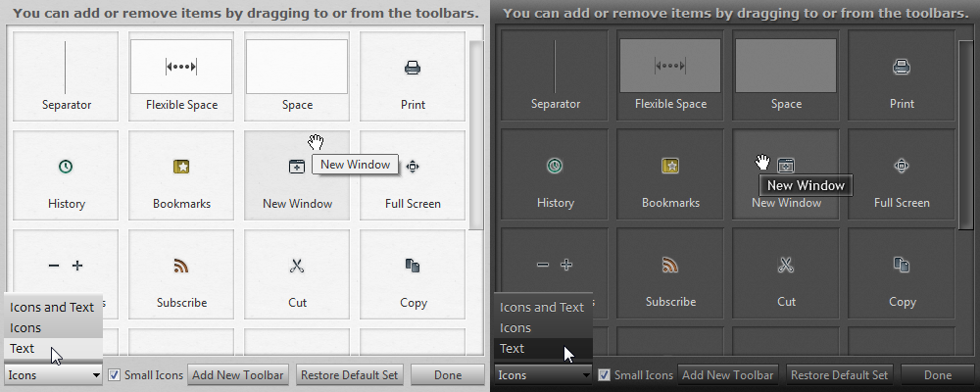Screen dimensions: 980x392
Task: Select the zoom minus/plus controls in dark panel
Action: point(555,265)
